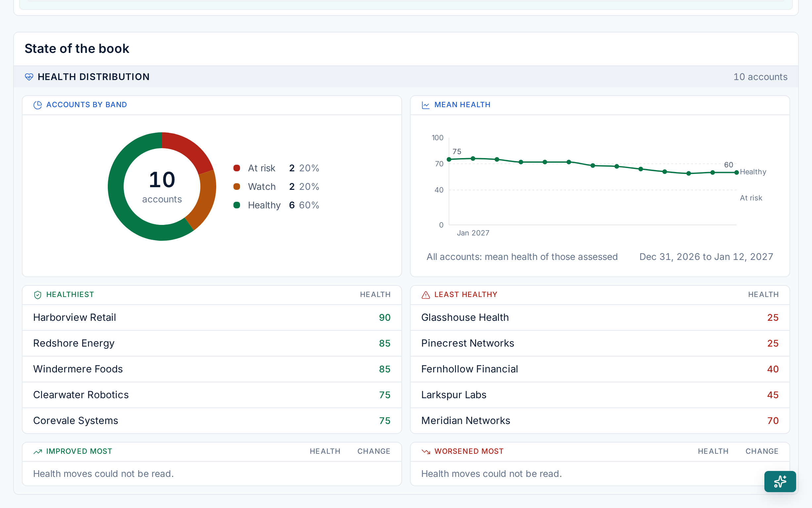Open the sparkle AI assistant button
812x508 pixels.
[x=780, y=481]
